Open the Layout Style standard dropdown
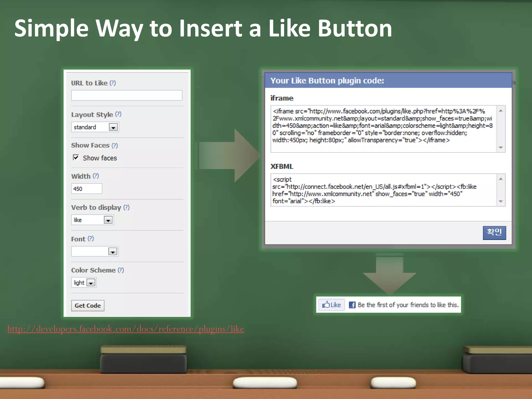 pyautogui.click(x=113, y=127)
